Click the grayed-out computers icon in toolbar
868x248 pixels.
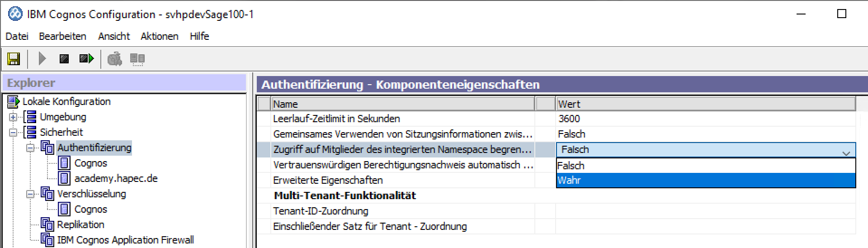pyautogui.click(x=137, y=59)
